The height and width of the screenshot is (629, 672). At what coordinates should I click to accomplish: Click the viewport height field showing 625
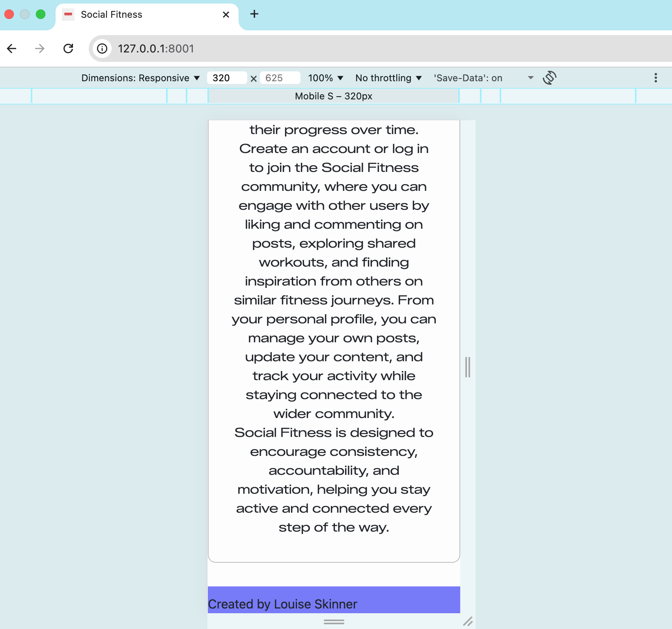click(280, 78)
